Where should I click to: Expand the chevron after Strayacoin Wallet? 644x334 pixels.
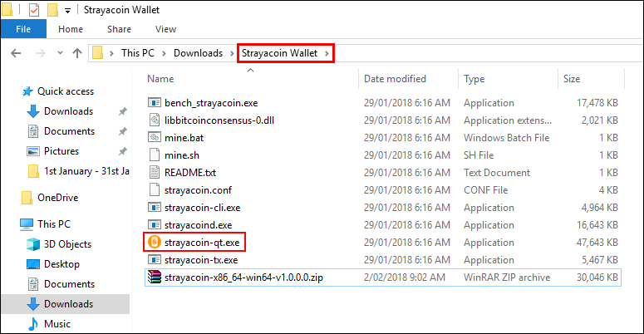tap(327, 53)
